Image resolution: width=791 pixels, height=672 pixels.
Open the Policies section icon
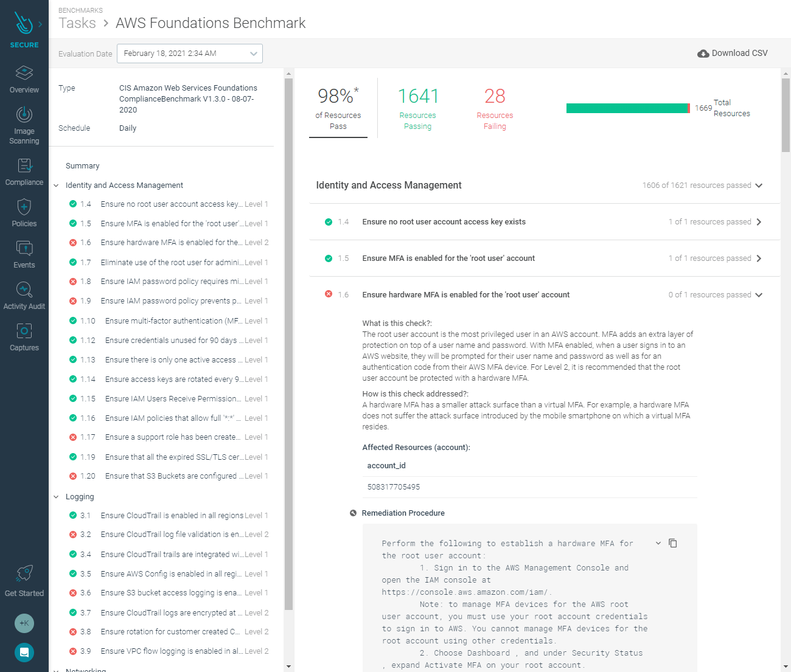tap(24, 207)
